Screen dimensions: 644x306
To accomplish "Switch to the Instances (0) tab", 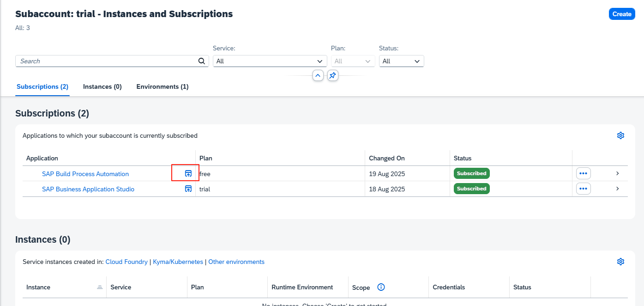I will coord(102,86).
